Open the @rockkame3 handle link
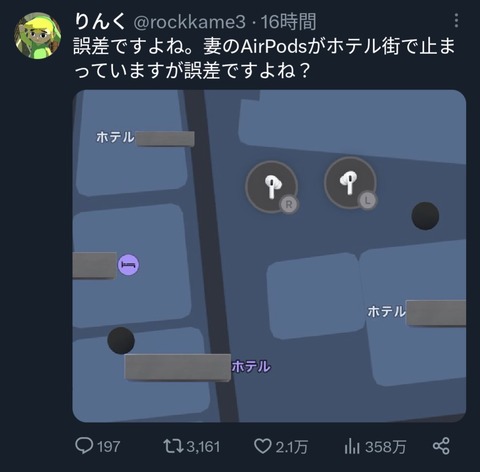This screenshot has height=472, width=480. click(x=189, y=23)
